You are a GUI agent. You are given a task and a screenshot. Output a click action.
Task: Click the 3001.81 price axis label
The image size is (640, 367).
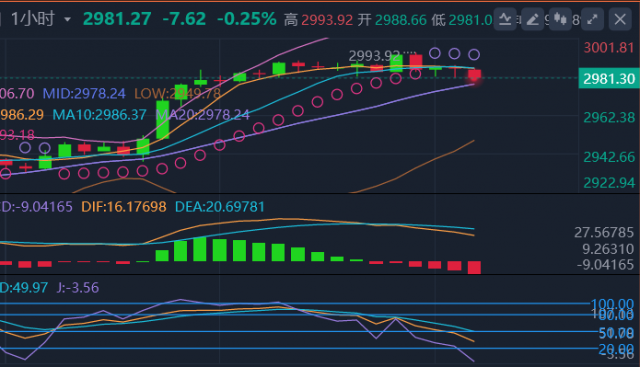pyautogui.click(x=609, y=48)
